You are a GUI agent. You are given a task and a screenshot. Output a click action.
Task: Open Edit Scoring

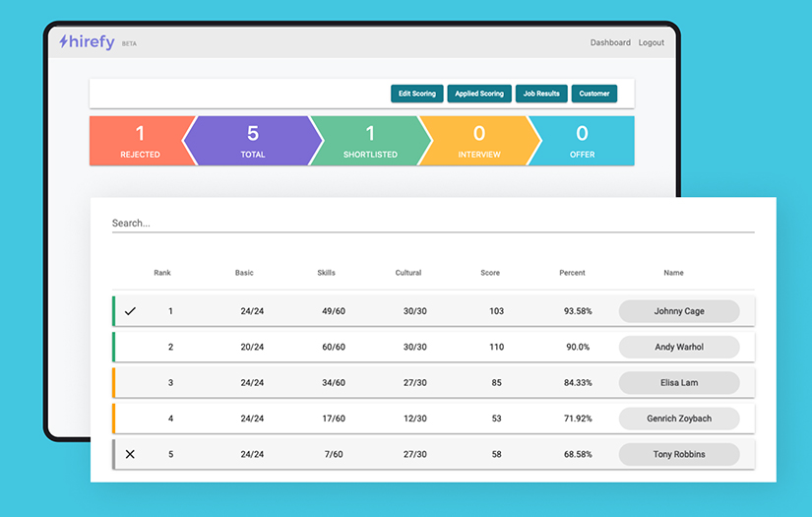[417, 94]
